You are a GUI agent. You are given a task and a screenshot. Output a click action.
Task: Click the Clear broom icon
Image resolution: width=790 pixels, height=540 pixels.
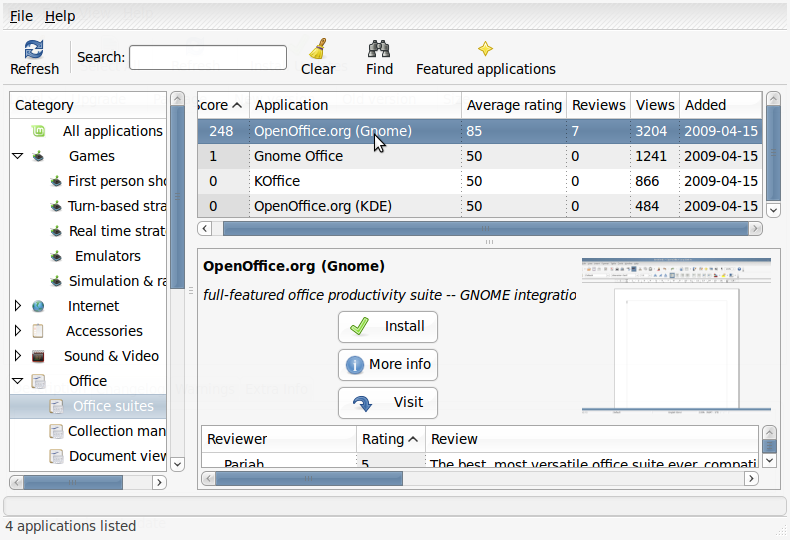coord(318,50)
